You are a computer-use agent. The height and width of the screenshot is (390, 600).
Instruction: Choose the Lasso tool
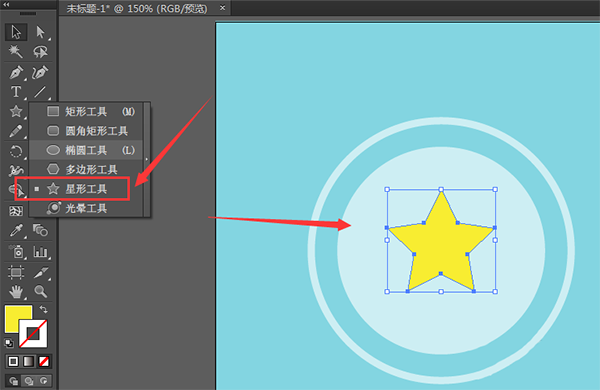coord(40,52)
